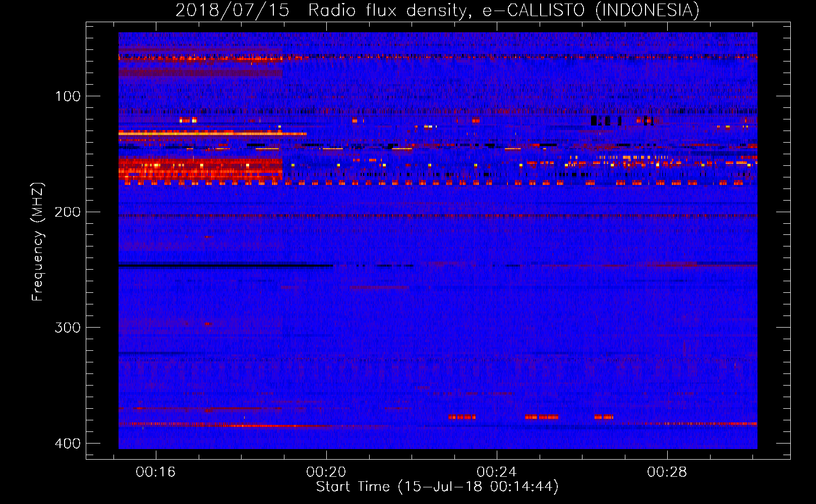Image resolution: width=816 pixels, height=504 pixels.
Task: Click the '00:24' time axis label
Action: click(497, 472)
